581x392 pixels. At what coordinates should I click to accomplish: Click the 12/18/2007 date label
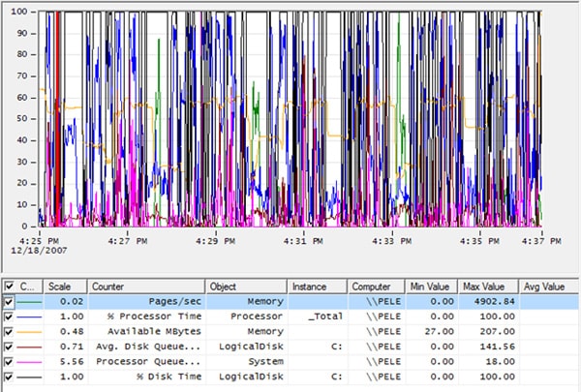(x=39, y=251)
